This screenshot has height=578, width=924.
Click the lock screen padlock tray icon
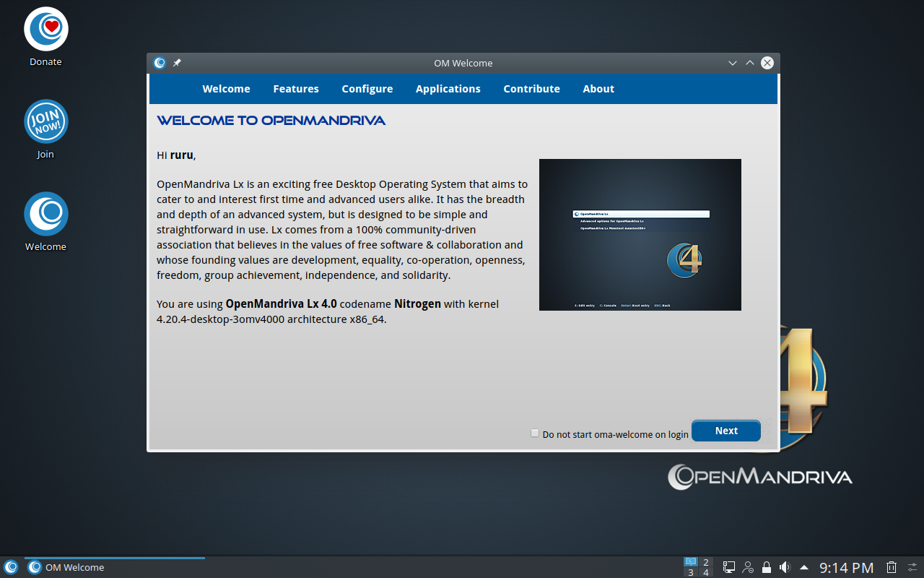click(767, 567)
